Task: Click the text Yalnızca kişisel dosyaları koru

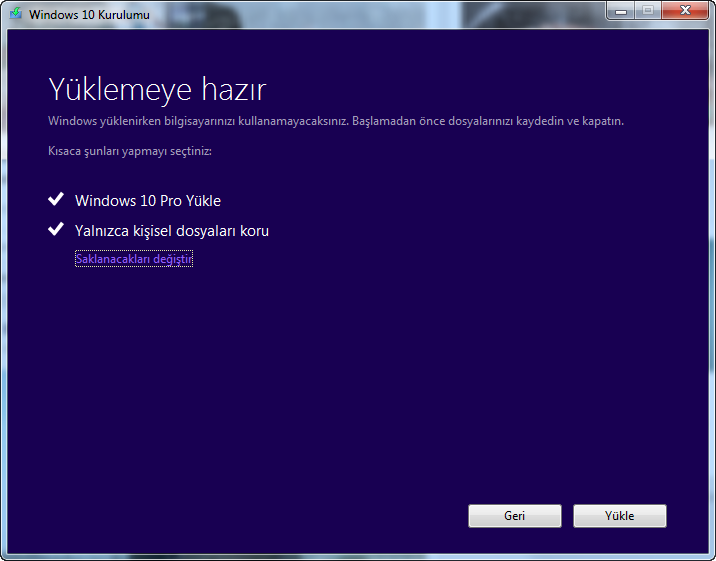Action: pyautogui.click(x=172, y=231)
